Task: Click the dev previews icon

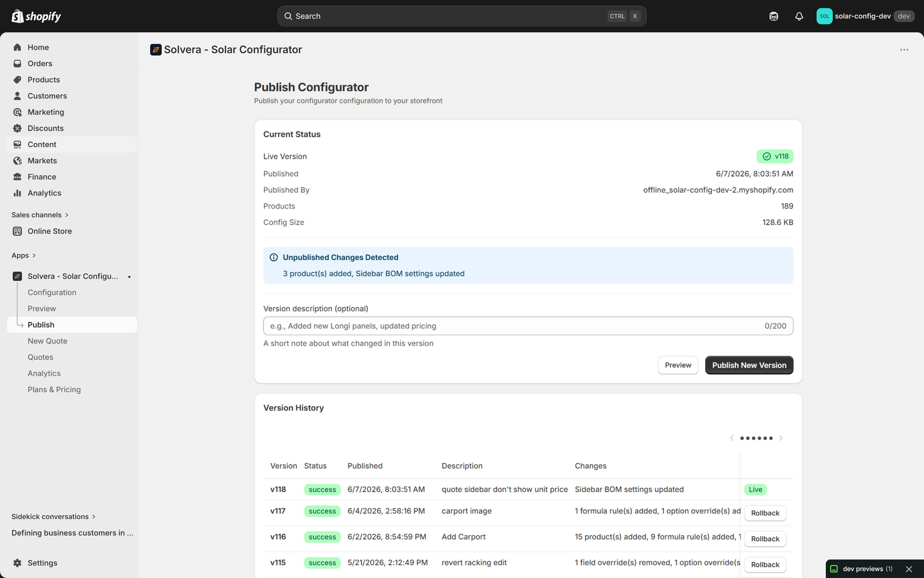Action: 834,569
